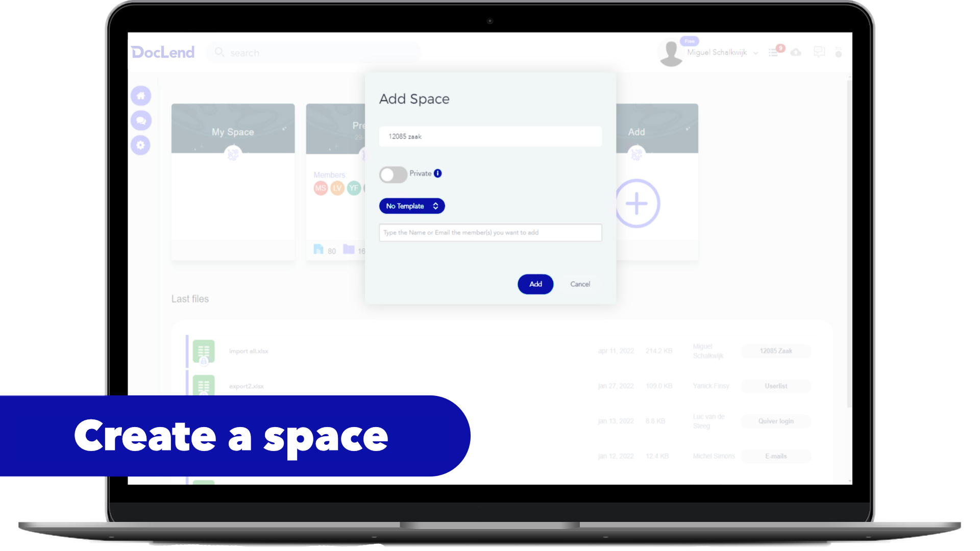Expand the No Template dropdown
Viewport: 980px width, 551px height.
click(x=411, y=206)
